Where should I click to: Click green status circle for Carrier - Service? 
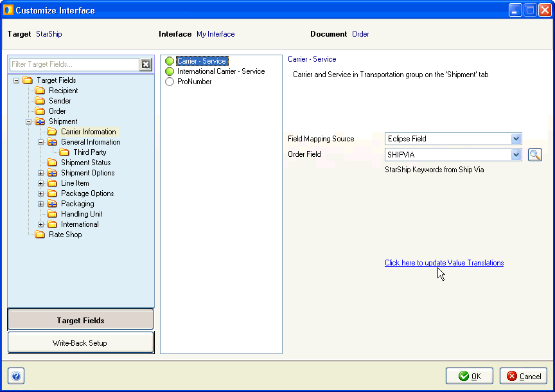170,61
